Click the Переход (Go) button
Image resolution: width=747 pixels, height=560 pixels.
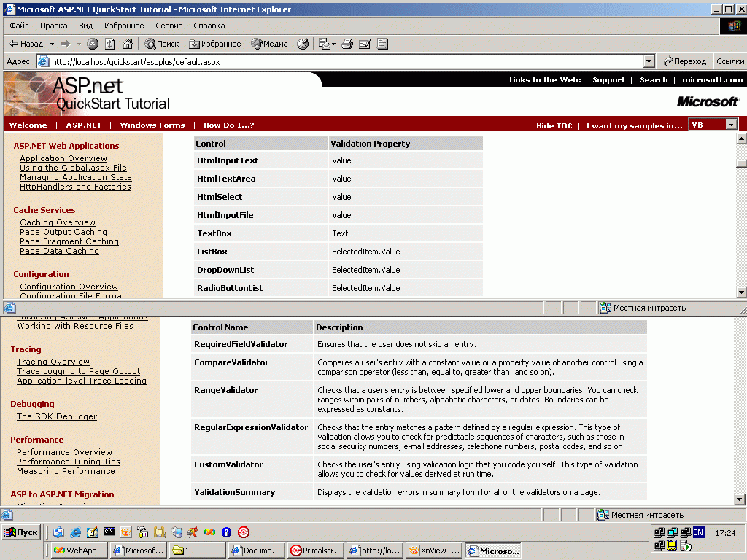pos(685,61)
